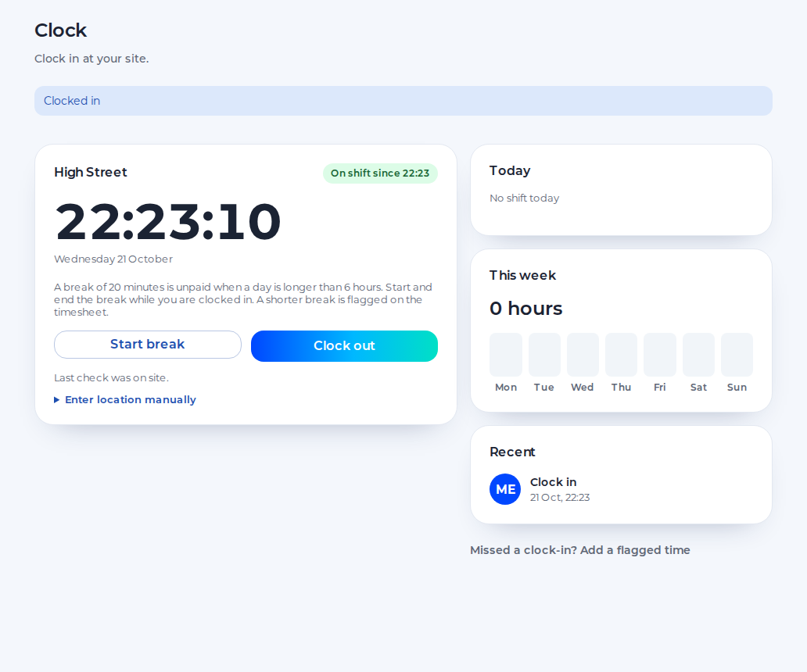Click the No shift today text

click(x=525, y=198)
